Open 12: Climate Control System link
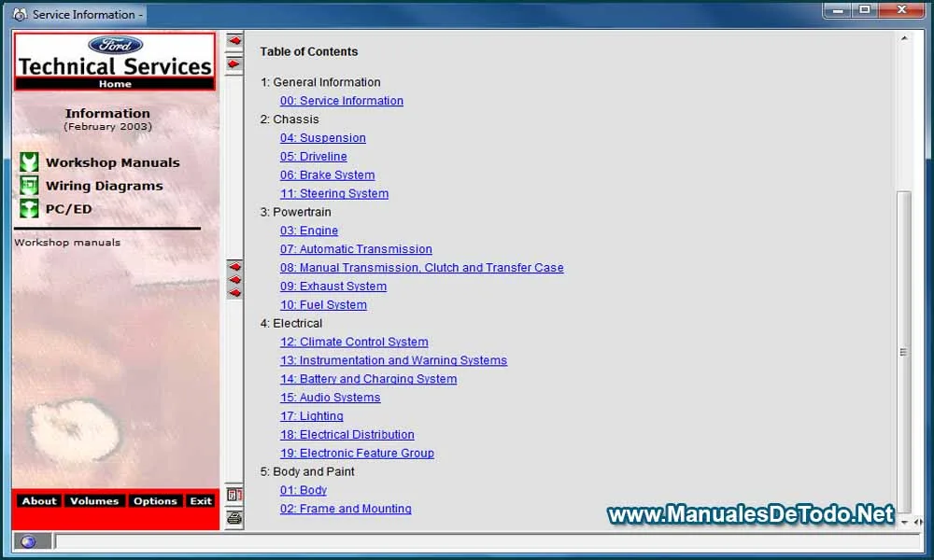 pyautogui.click(x=354, y=342)
